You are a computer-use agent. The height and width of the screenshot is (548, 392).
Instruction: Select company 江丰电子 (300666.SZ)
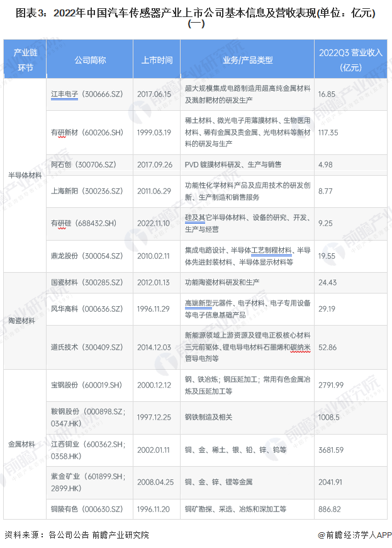[x=87, y=94]
